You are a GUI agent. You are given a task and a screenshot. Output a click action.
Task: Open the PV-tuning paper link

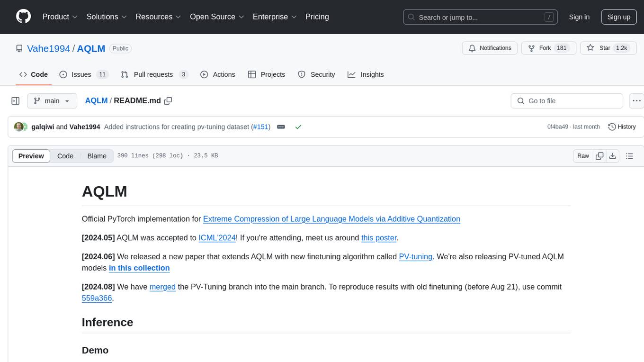pyautogui.click(x=416, y=257)
